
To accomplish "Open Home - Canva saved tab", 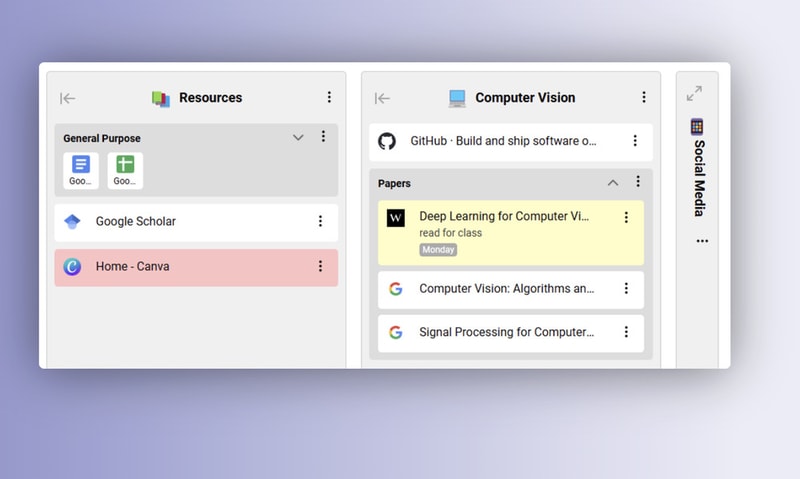I will click(x=132, y=267).
